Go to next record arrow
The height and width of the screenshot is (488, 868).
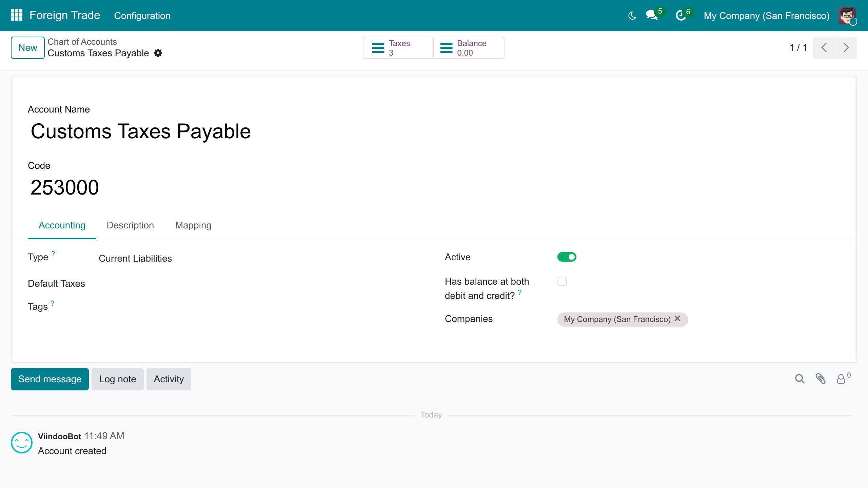(846, 48)
